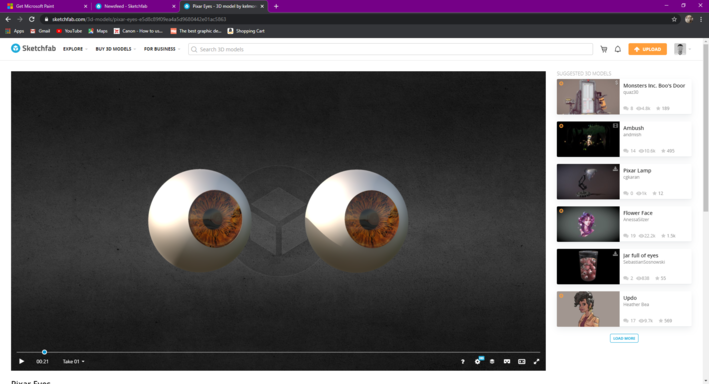Switch to the Newsfeed - Sketchfab tab
Image resolution: width=709 pixels, height=384 pixels.
[x=136, y=6]
